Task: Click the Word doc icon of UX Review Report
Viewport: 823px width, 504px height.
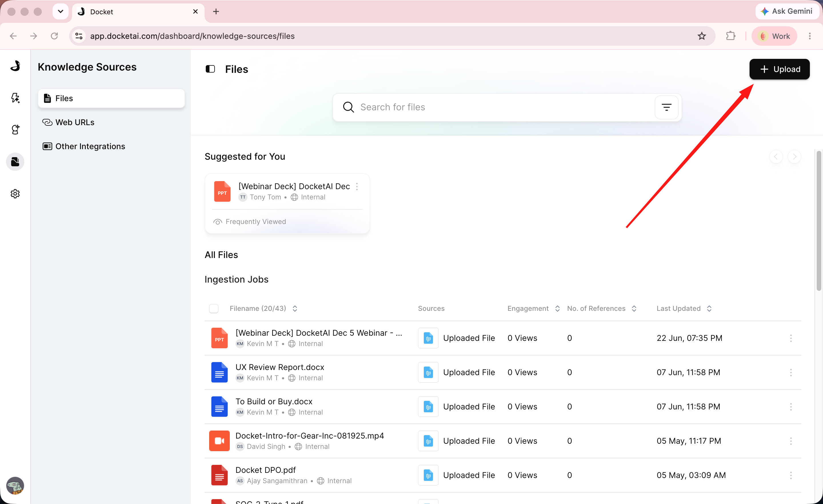Action: coord(219,372)
